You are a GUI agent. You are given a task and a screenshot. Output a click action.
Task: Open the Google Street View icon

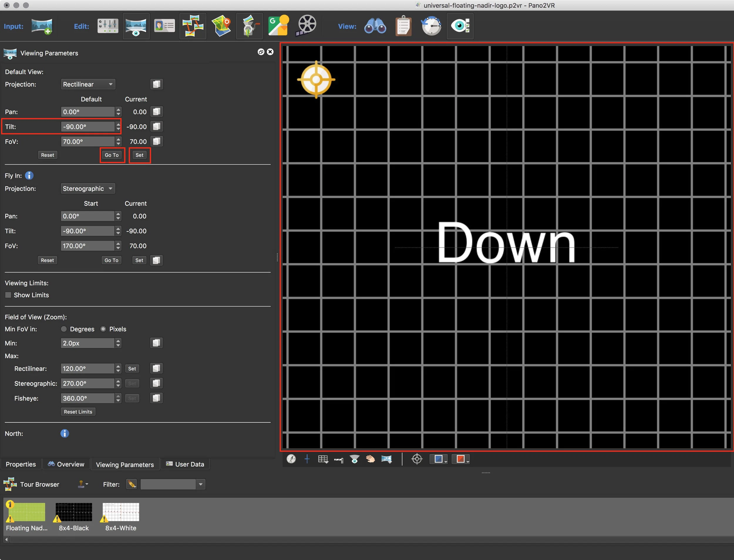point(278,25)
